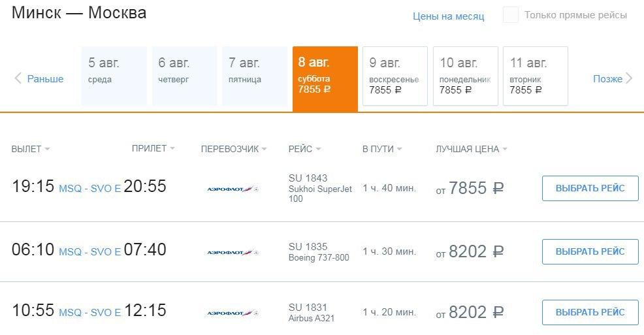Click the Aeroflot logo on SU 1835 row
This screenshot has width=644, height=335.
[x=233, y=251]
